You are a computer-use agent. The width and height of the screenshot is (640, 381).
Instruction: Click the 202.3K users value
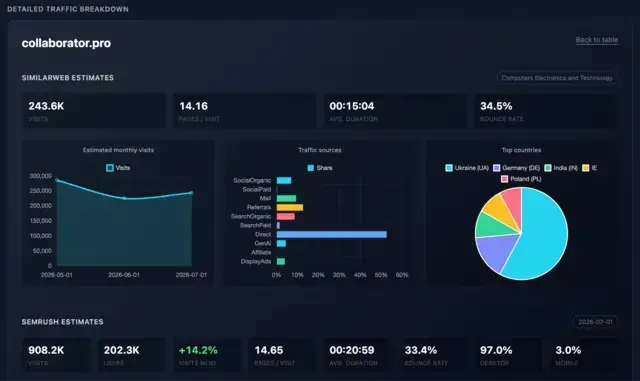pyautogui.click(x=122, y=350)
